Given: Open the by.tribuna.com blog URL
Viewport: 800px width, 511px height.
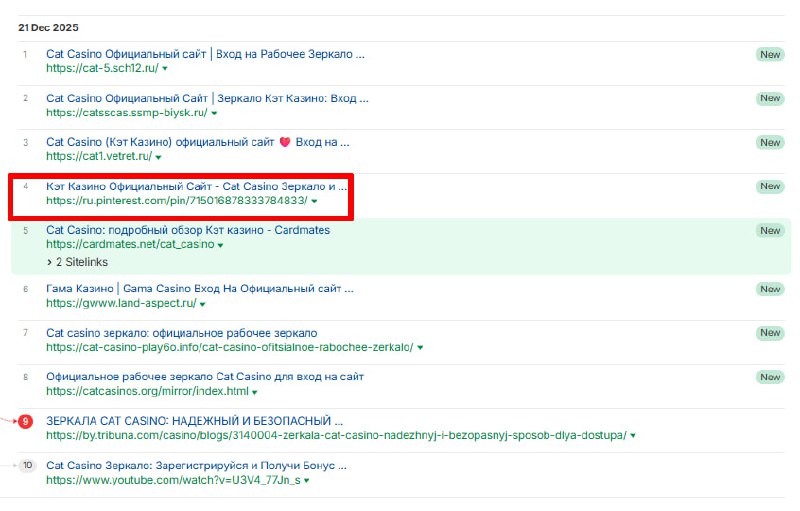Looking at the screenshot, I should [336, 435].
